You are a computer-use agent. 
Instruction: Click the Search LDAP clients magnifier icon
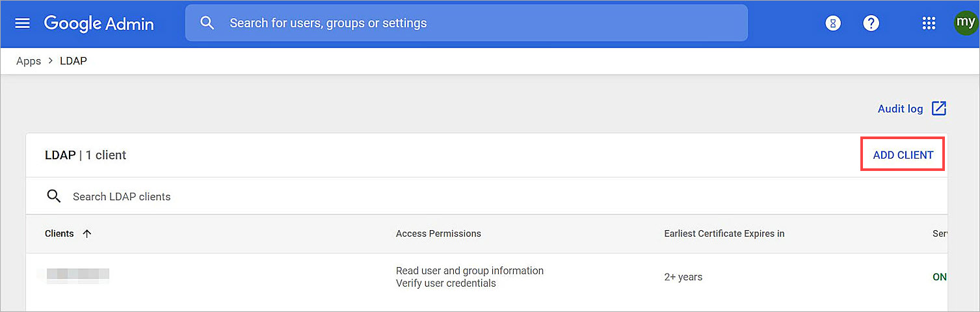[54, 196]
